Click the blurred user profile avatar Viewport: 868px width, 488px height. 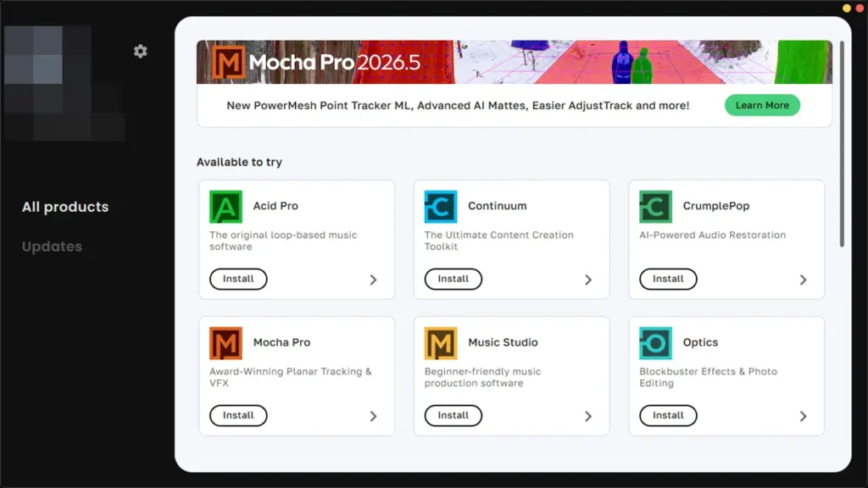[x=64, y=83]
